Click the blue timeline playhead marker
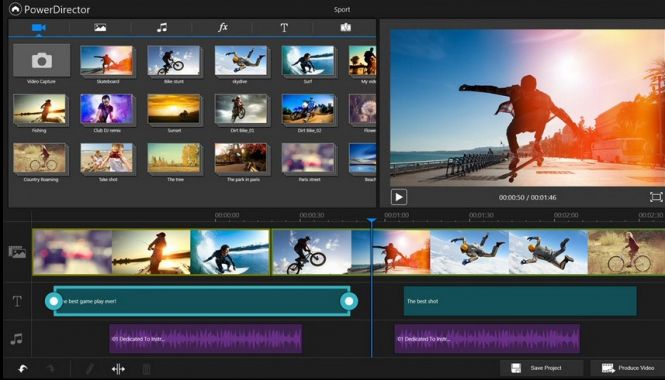665x380 pixels. coord(372,221)
